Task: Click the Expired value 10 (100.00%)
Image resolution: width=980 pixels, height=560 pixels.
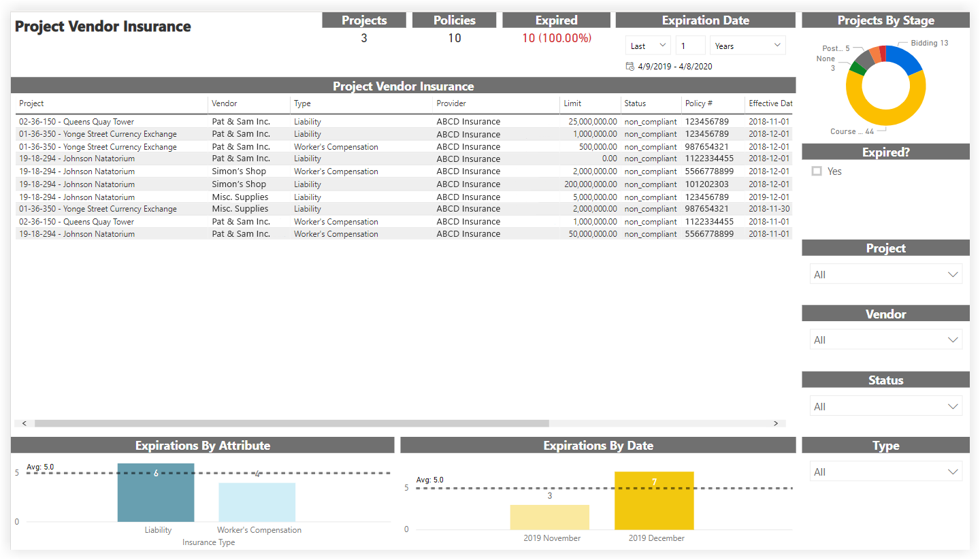Action: click(x=557, y=38)
